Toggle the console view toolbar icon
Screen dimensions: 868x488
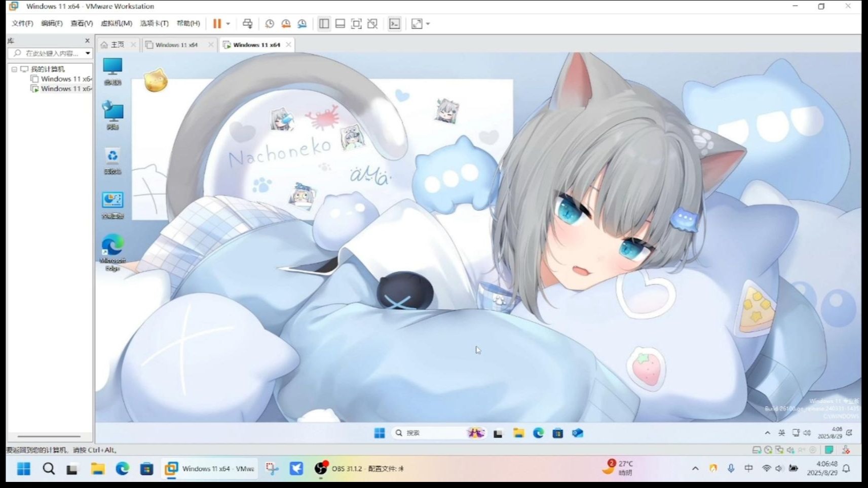394,24
